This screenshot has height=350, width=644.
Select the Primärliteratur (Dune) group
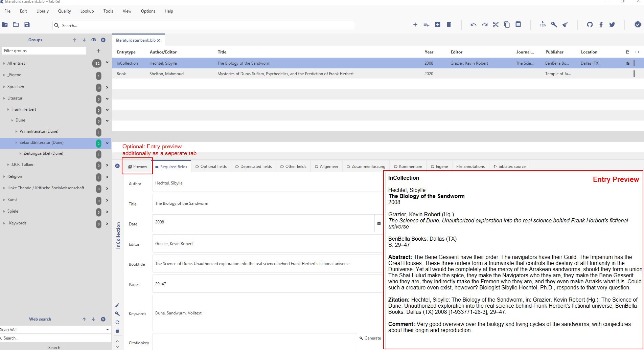pos(39,131)
